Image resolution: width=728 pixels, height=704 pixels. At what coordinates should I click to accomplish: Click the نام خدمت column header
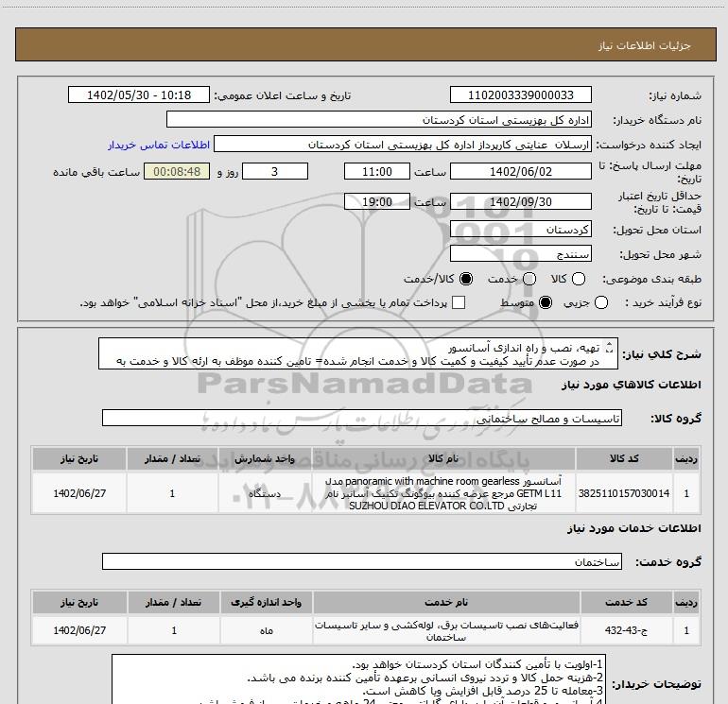coord(446,602)
